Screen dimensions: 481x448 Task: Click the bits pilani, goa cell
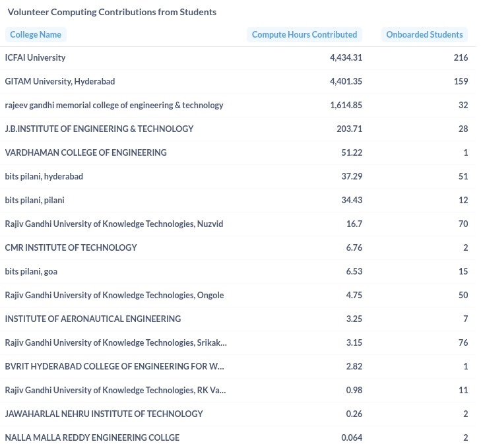click(31, 272)
